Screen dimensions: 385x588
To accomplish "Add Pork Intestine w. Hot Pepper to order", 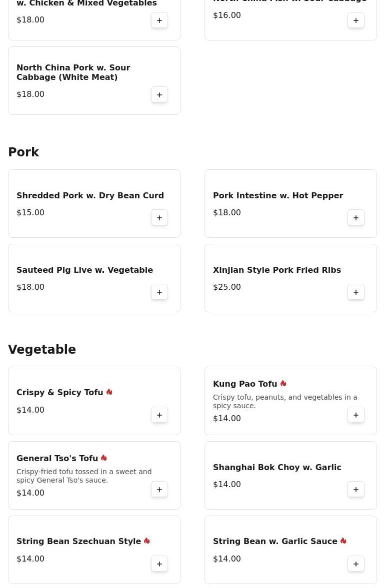I will [x=356, y=218].
